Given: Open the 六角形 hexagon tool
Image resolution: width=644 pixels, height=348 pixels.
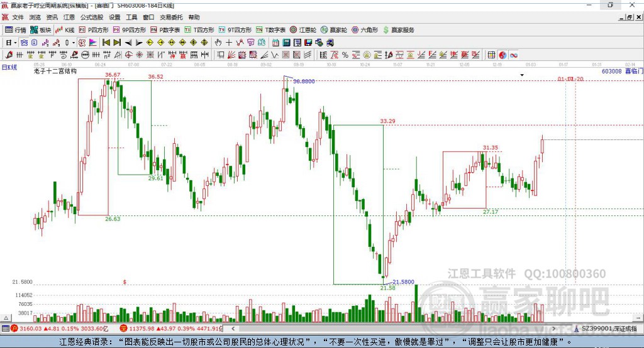Looking at the screenshot, I should pyautogui.click(x=365, y=30).
